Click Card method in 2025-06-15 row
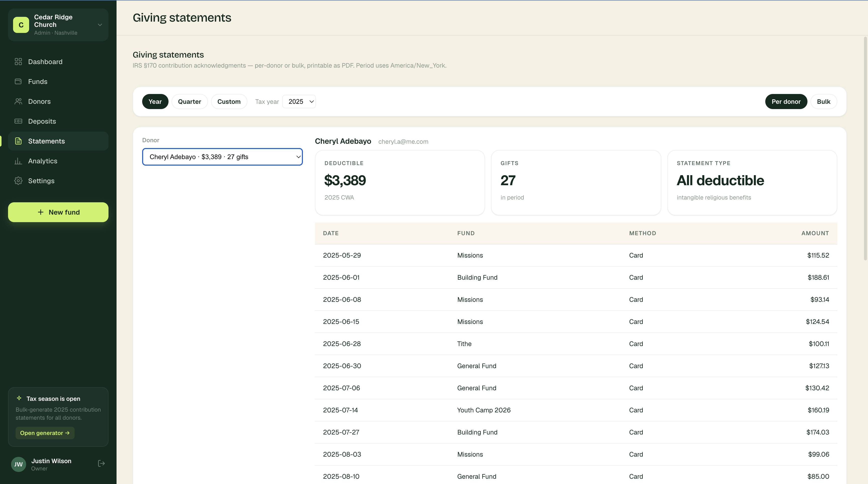The width and height of the screenshot is (868, 484). pyautogui.click(x=636, y=322)
